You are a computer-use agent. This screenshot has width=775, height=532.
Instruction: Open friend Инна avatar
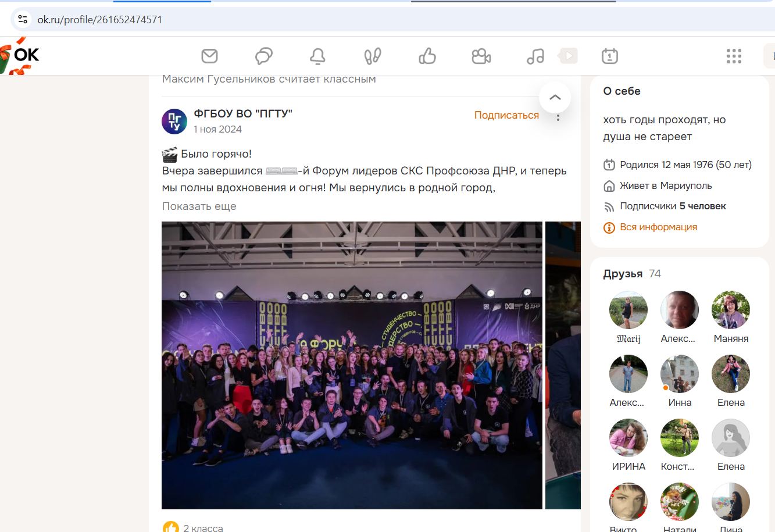tap(680, 374)
